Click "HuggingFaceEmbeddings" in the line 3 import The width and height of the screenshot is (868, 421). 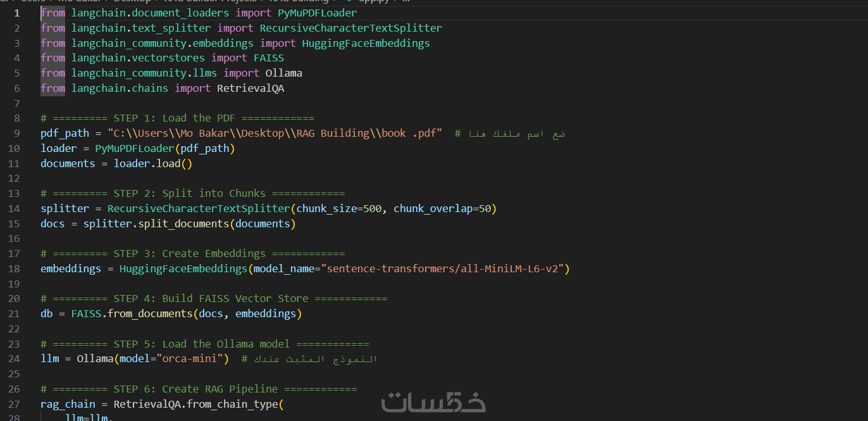point(366,43)
